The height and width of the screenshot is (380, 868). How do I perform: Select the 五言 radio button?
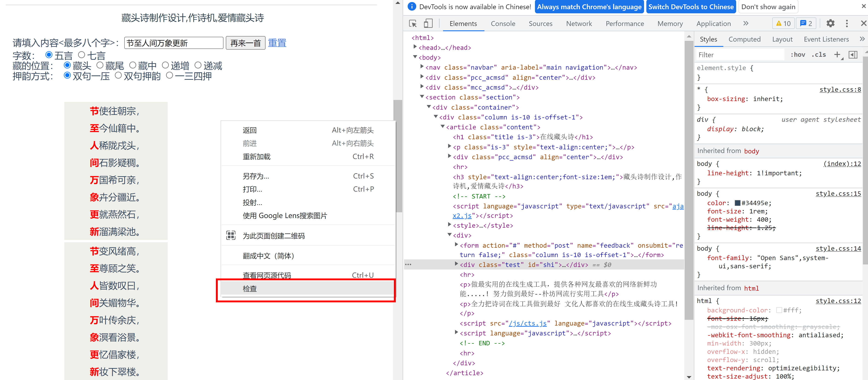[x=49, y=55]
